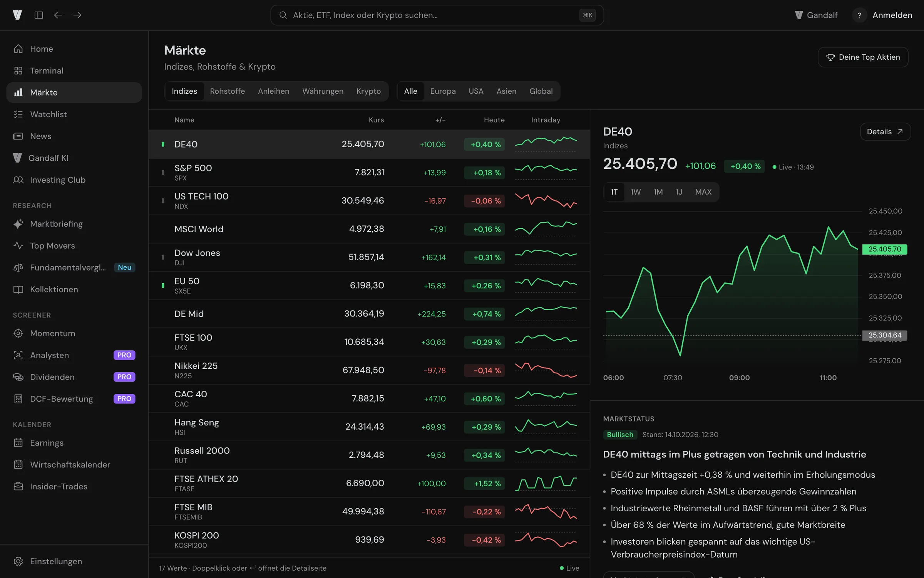Filter indices by USA
924x578 pixels.
[476, 91]
